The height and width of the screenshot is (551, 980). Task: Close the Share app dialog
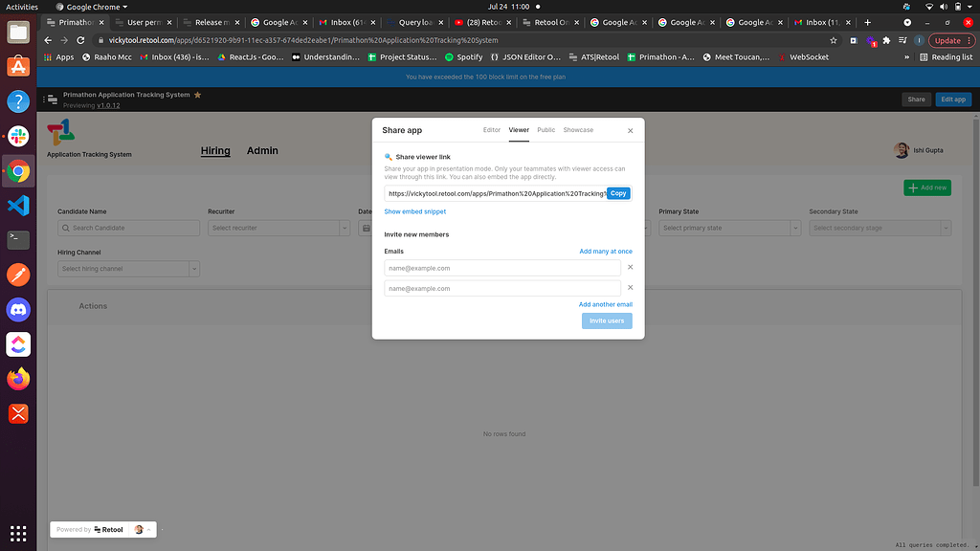coord(630,130)
